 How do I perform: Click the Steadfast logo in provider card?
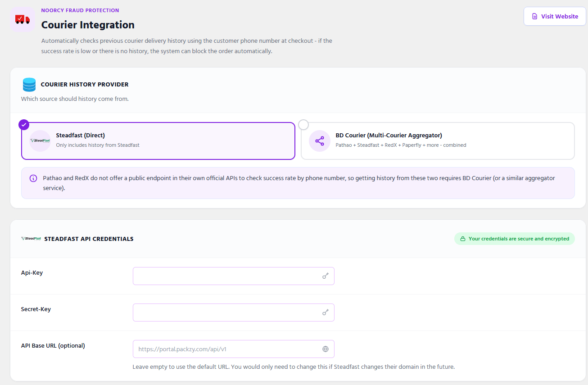[40, 140]
